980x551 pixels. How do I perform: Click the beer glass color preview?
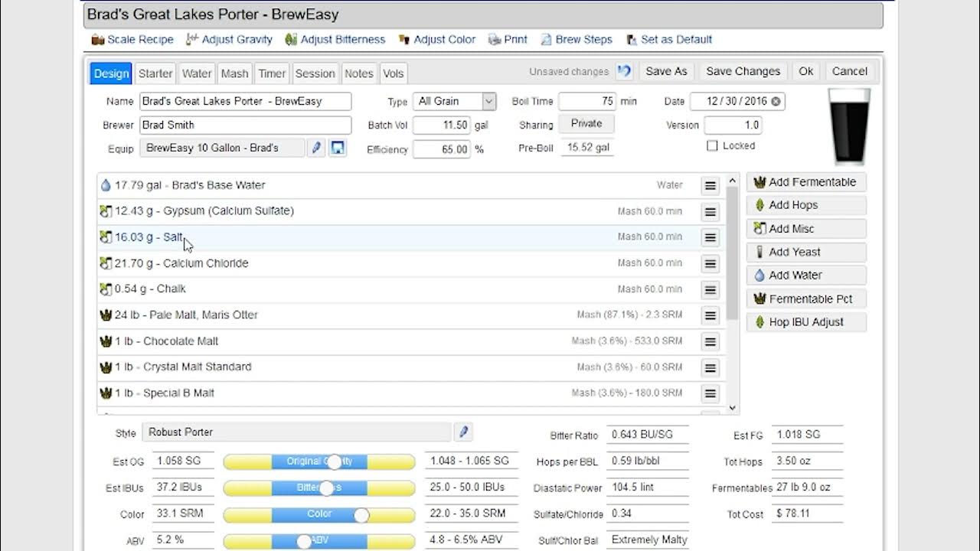(849, 126)
